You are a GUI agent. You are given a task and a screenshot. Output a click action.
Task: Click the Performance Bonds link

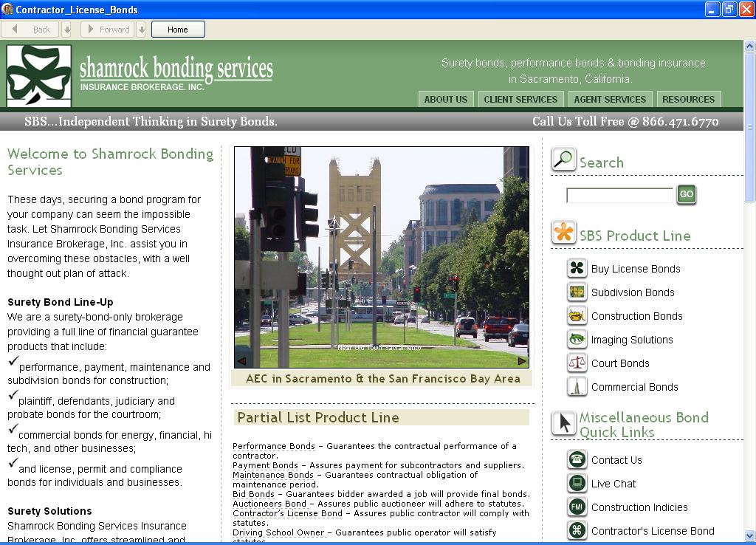(x=273, y=446)
